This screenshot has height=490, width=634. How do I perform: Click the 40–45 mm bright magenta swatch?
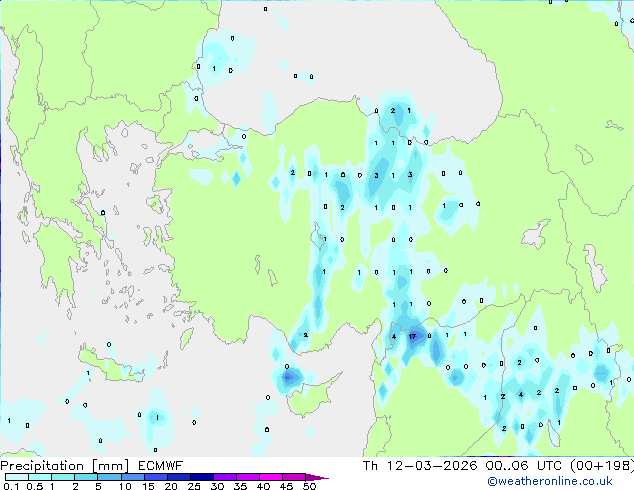click(x=271, y=477)
